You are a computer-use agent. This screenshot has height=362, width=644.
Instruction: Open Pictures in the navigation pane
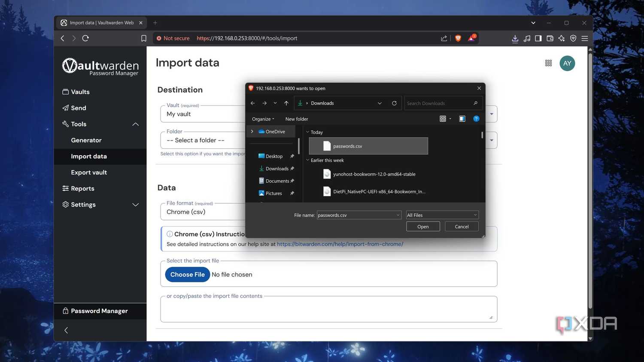pos(274,193)
